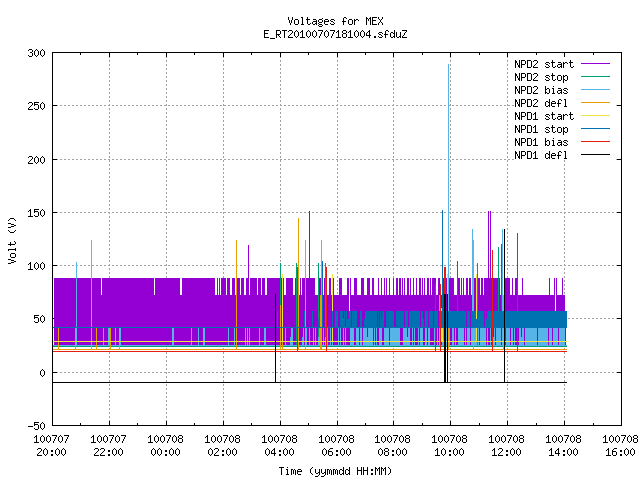Click the 100708 06:00 time tick label
This screenshot has width=640, height=480.
[x=336, y=446]
